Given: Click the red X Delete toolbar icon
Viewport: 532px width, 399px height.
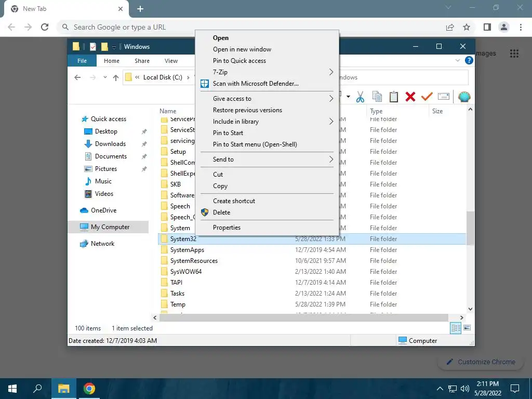Looking at the screenshot, I should (410, 97).
